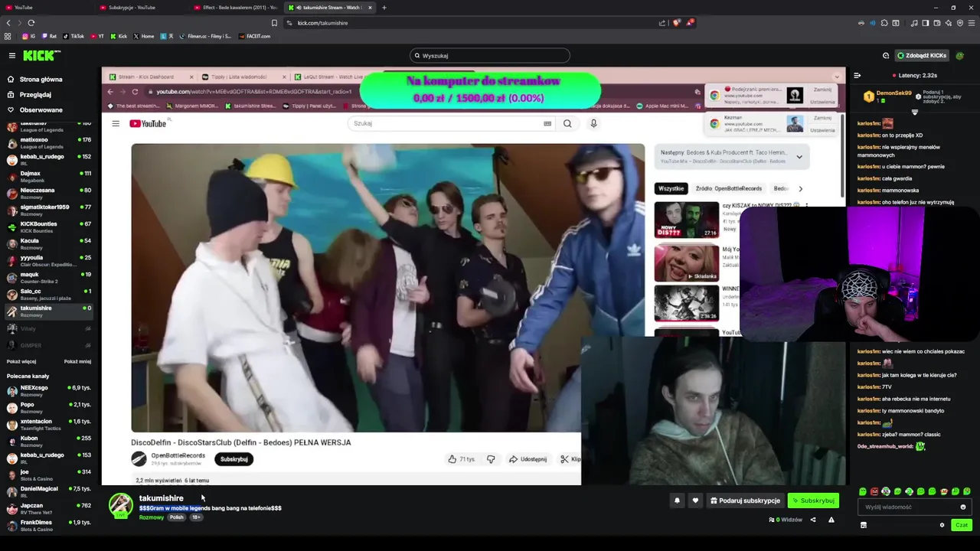Open NEEXcsgo in recommended channels

47,390
